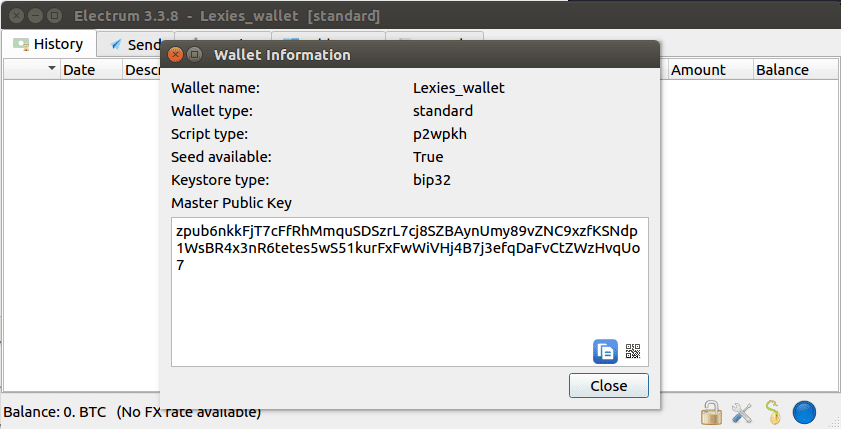The image size is (841, 429).
Task: Click the Lexies_wallet wallet name value
Action: click(x=459, y=88)
